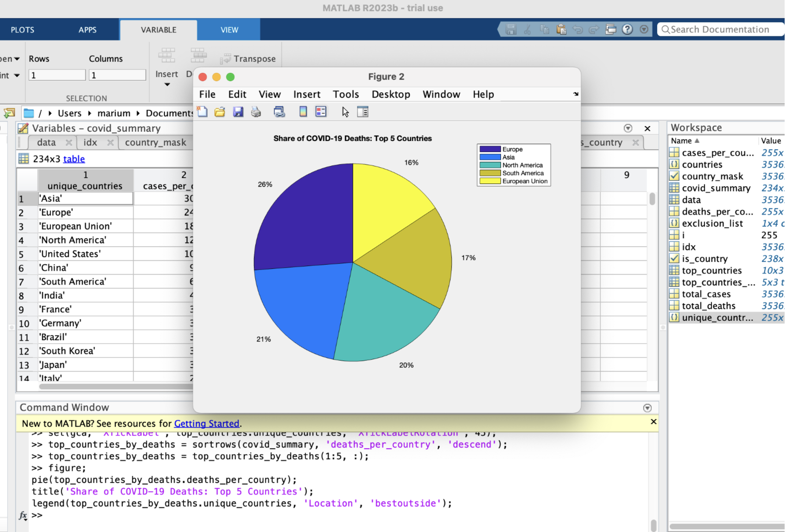Select the unique_countries variable in Workspace

click(718, 317)
